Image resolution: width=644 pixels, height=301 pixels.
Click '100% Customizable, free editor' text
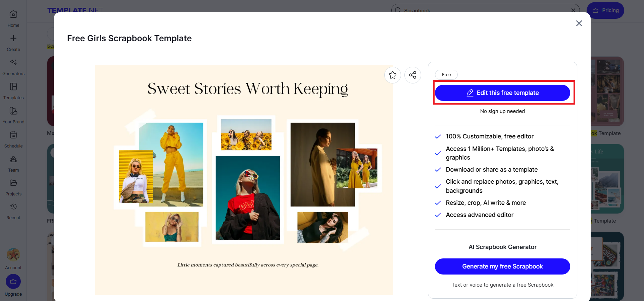(490, 136)
